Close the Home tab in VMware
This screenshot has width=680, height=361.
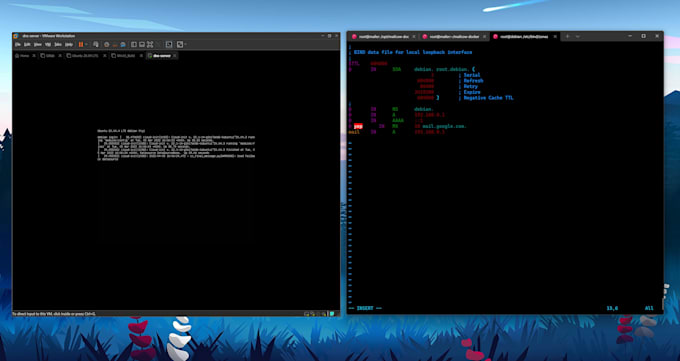pos(33,56)
